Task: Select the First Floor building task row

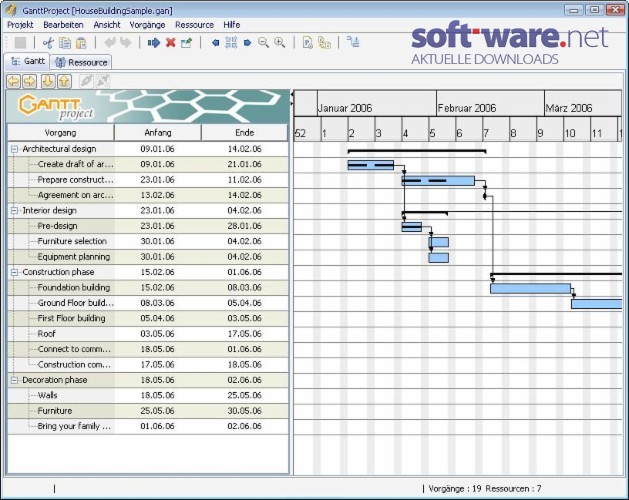Action: click(148, 318)
